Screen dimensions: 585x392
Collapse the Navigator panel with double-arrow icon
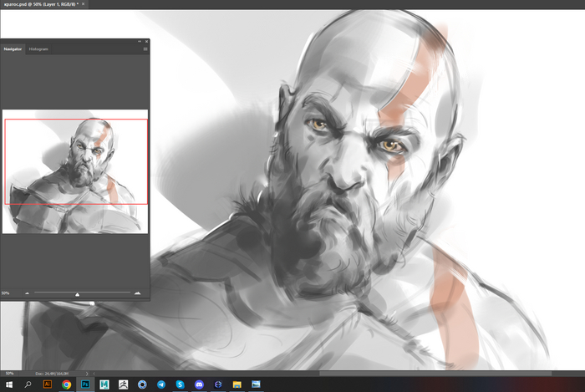tap(140, 41)
